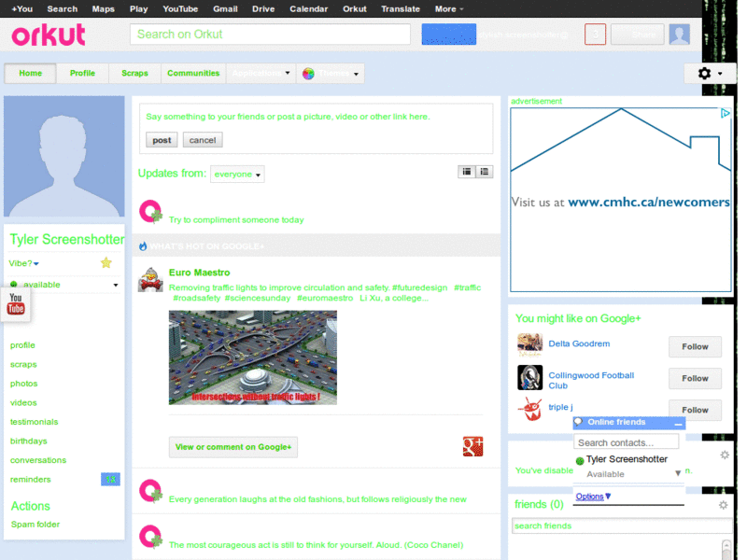Open the Profile tab in the navigation bar
747x560 pixels.
(82, 74)
